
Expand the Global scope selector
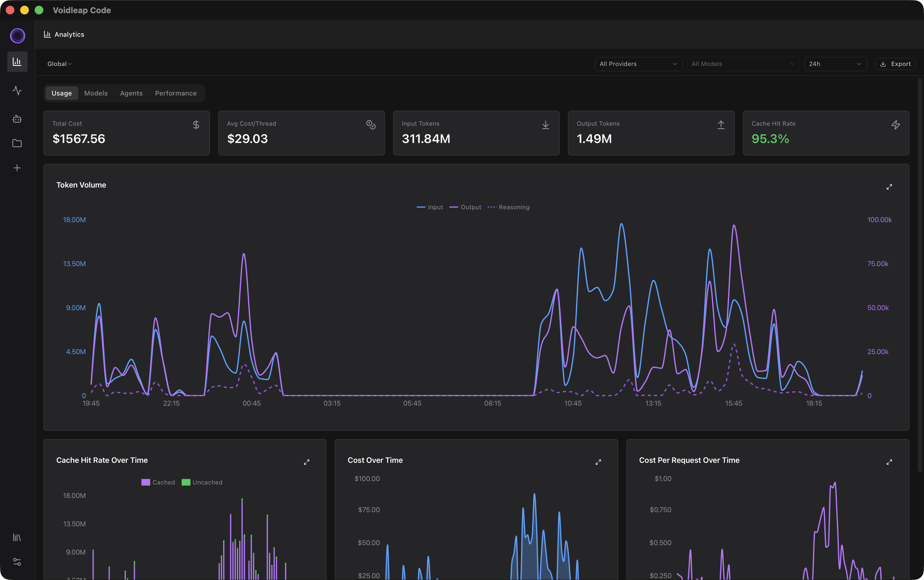(59, 64)
